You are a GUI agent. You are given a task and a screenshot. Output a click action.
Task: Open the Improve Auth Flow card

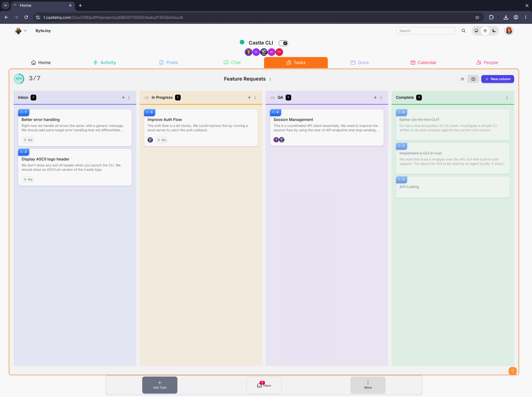tap(201, 128)
